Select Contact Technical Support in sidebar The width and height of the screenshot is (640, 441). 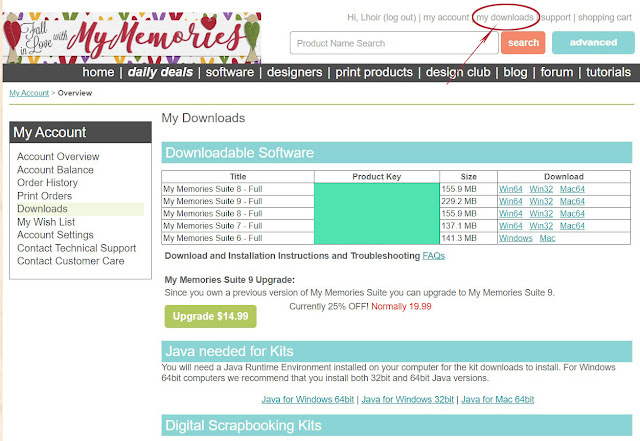click(x=76, y=248)
